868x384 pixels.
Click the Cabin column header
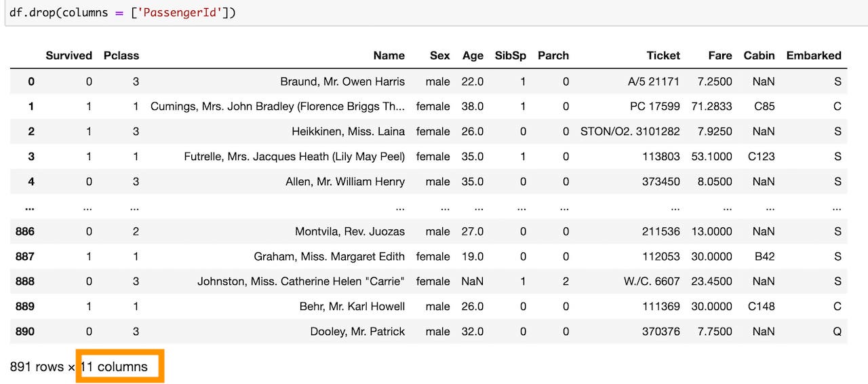pos(759,56)
